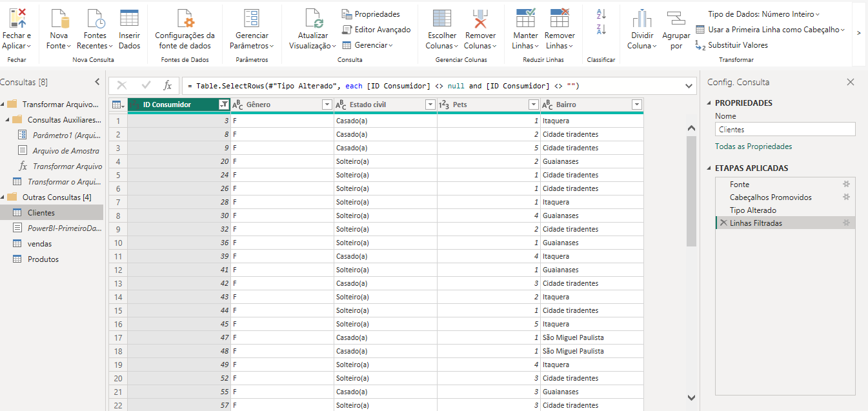Select the Clientes query
Image resolution: width=868 pixels, height=411 pixels.
pyautogui.click(x=52, y=212)
